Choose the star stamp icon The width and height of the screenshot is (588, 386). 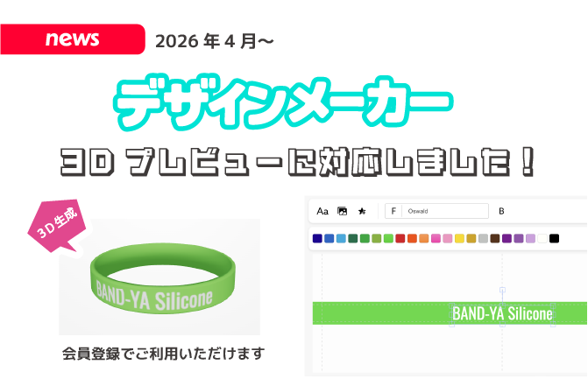click(362, 211)
